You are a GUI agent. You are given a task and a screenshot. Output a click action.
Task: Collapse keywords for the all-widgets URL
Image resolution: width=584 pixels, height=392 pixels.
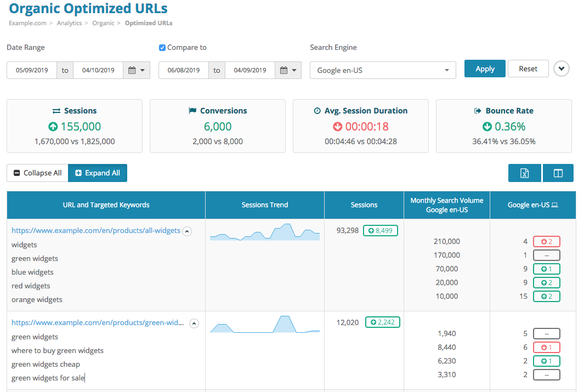click(x=187, y=231)
